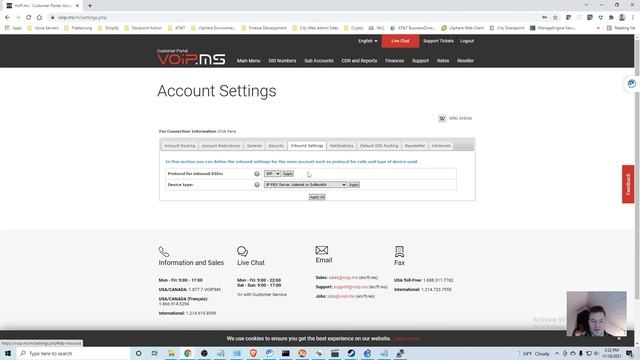Switch to the Account Routing tab

click(x=180, y=146)
